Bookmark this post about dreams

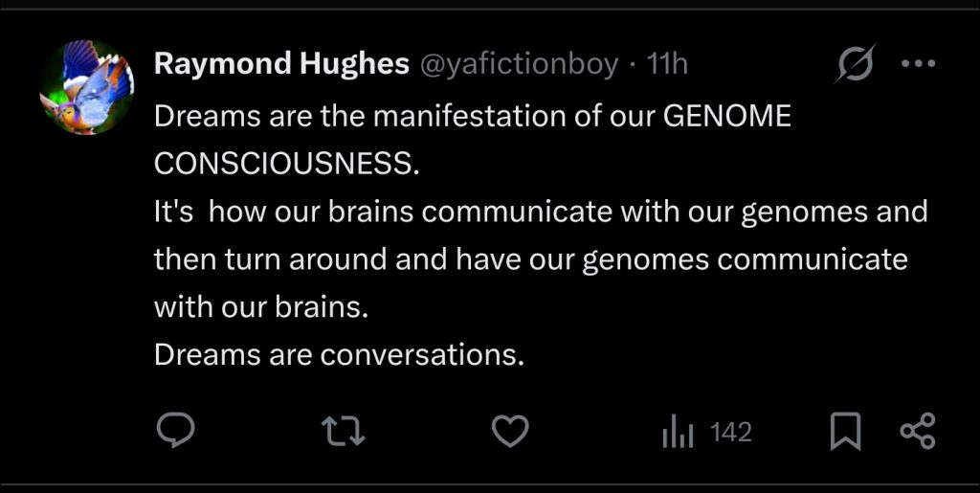844,432
